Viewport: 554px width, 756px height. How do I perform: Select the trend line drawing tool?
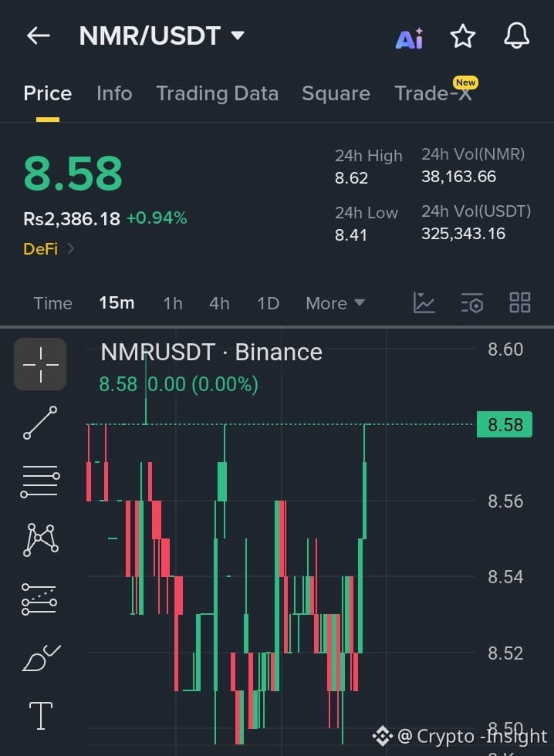tap(40, 423)
